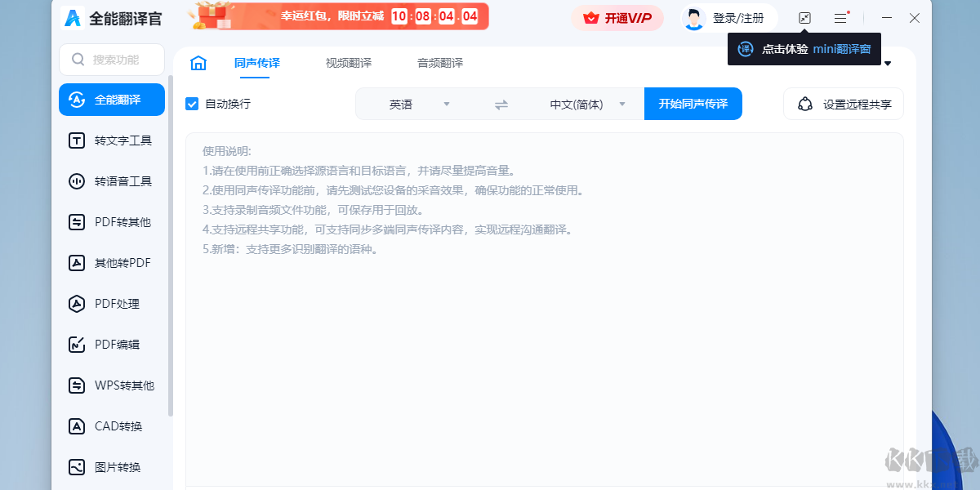Viewport: 980px width, 490px height.
Task: Disable the 自动换行 checkbox
Action: pos(191,104)
